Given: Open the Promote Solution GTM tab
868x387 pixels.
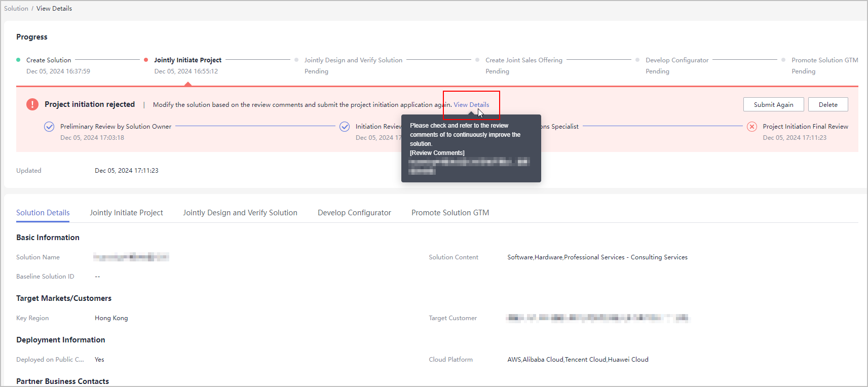Looking at the screenshot, I should coord(450,213).
